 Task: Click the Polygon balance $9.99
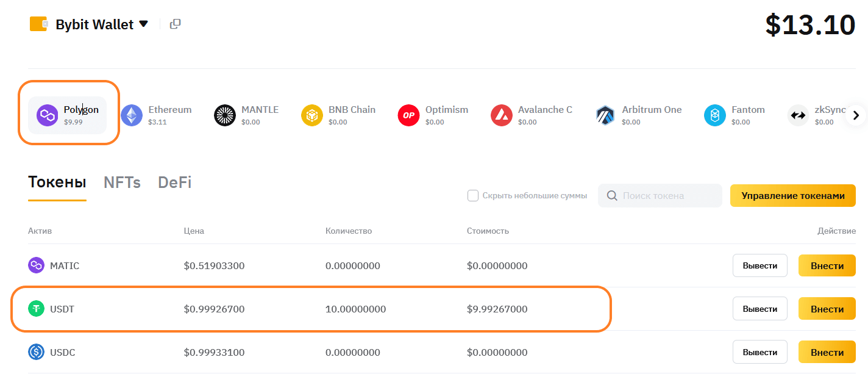[73, 122]
